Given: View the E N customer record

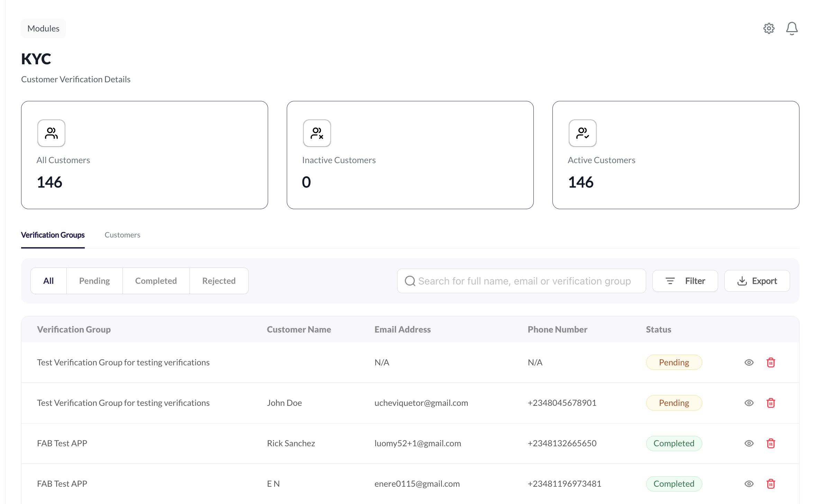Looking at the screenshot, I should 749,484.
